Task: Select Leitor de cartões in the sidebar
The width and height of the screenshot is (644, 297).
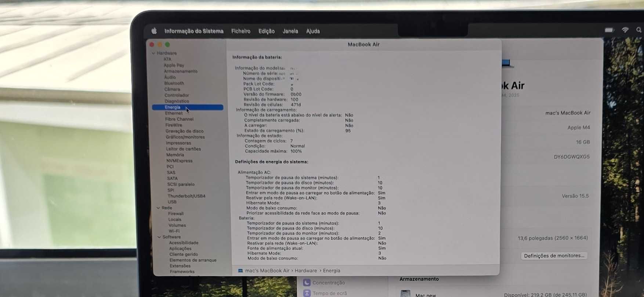Action: point(183,149)
